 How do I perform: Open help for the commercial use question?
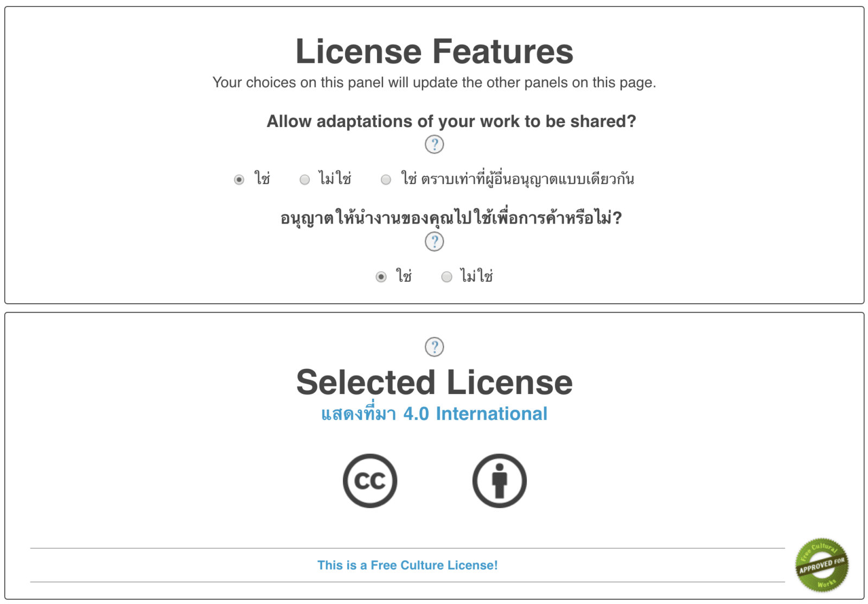(x=434, y=241)
